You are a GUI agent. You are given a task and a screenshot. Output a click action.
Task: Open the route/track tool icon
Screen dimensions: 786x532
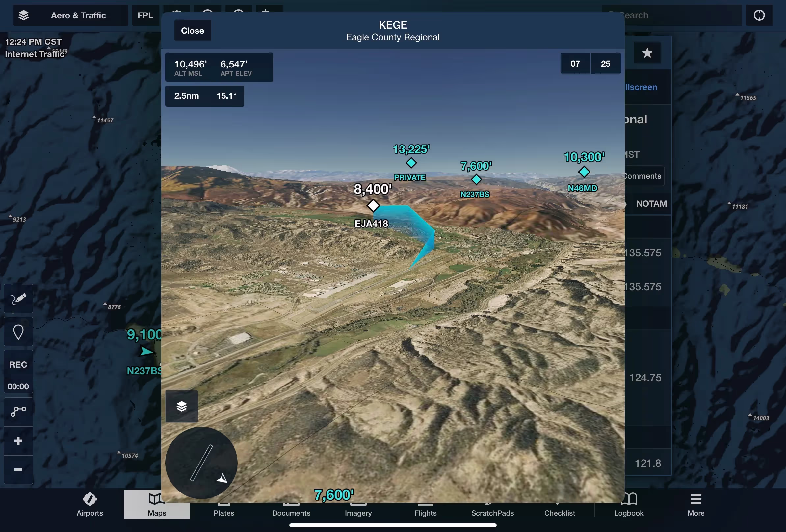coord(18,412)
